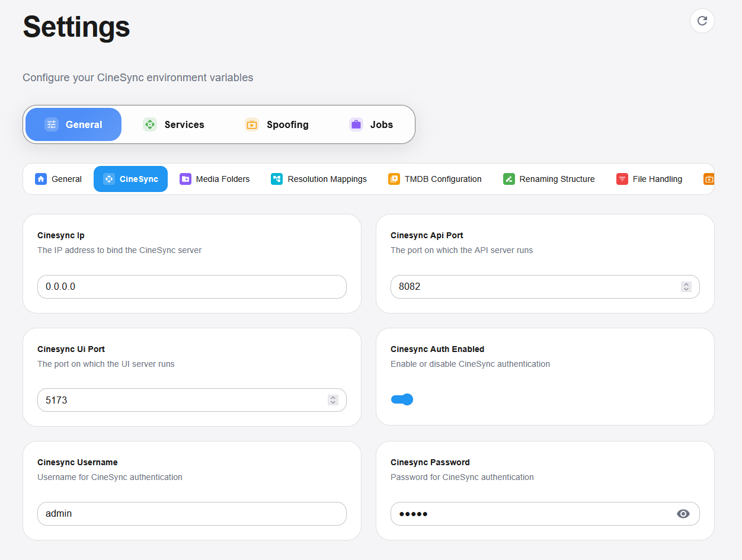
Task: Disable the Cinesync Auth Enabled switch
Action: pos(402,399)
